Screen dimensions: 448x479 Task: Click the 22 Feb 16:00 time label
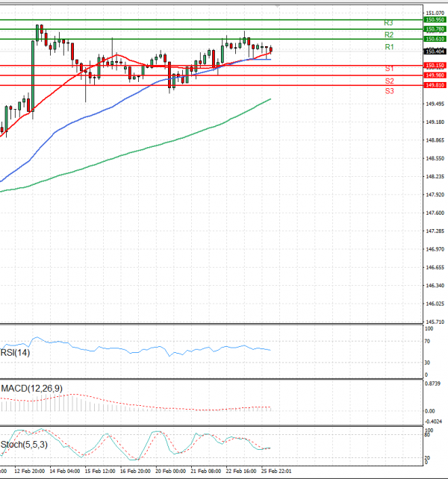tap(241, 471)
